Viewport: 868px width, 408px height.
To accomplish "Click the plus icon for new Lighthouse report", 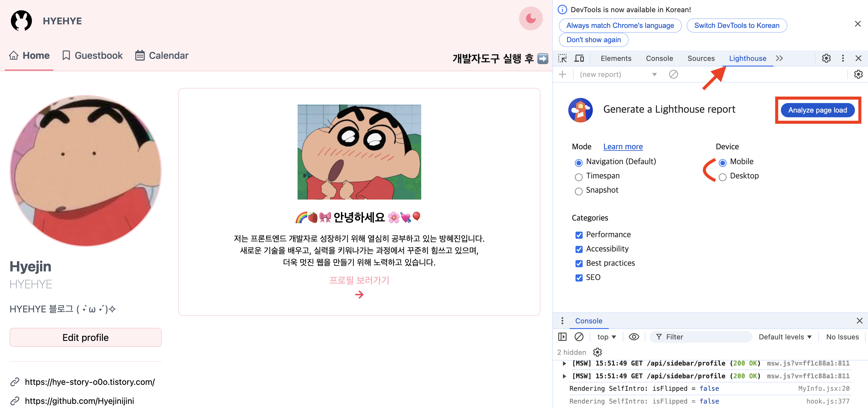I will click(562, 75).
